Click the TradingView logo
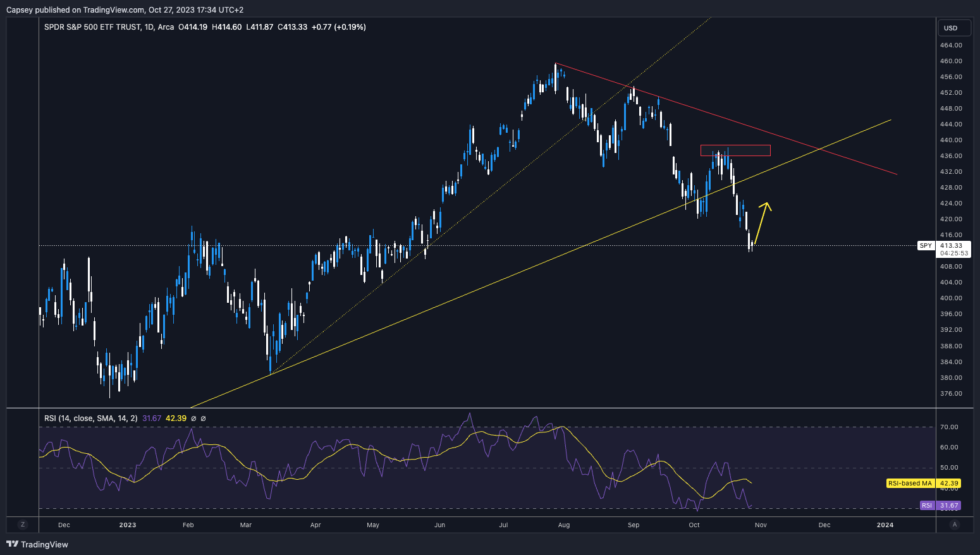The height and width of the screenshot is (555, 980). click(x=37, y=544)
